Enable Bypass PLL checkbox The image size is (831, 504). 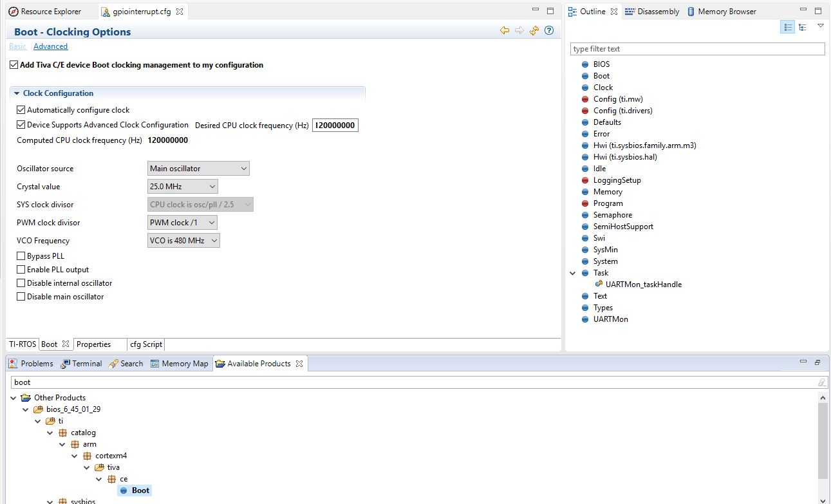pos(21,256)
